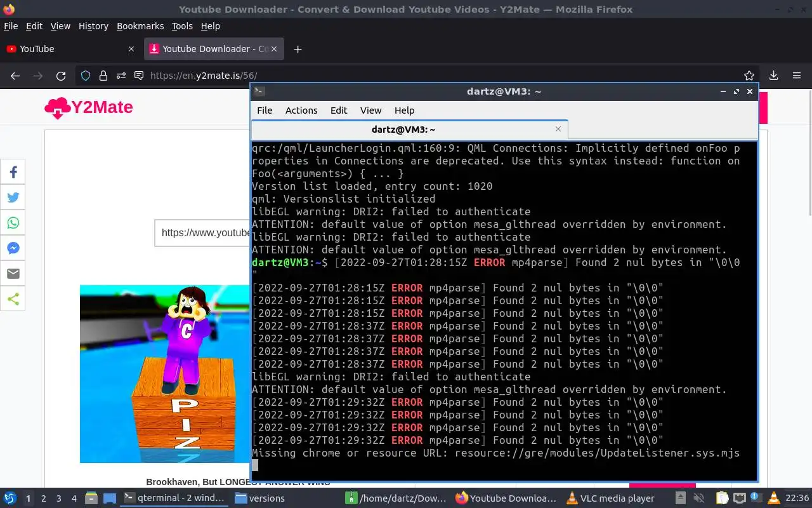Open the terminal Edit menu

[x=339, y=110]
